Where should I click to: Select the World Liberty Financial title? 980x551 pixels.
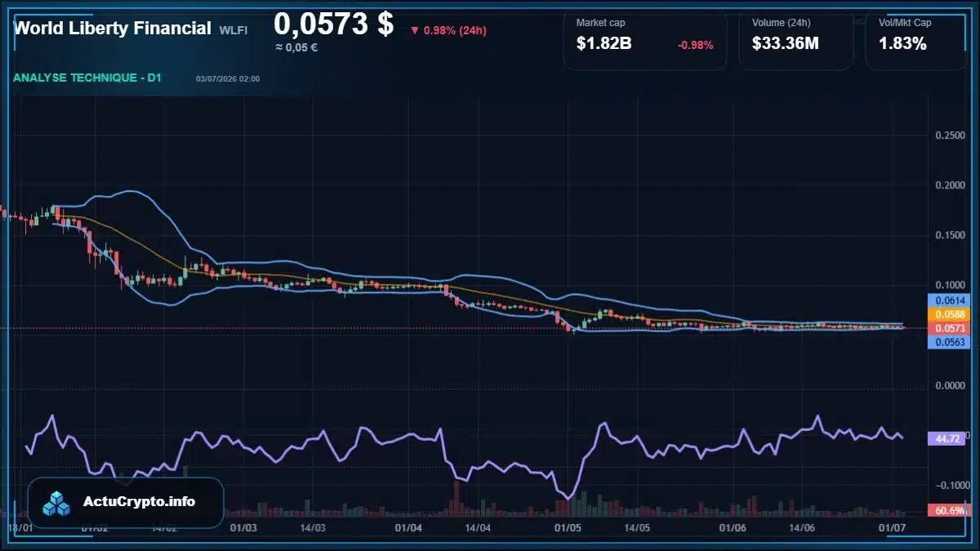(x=113, y=28)
